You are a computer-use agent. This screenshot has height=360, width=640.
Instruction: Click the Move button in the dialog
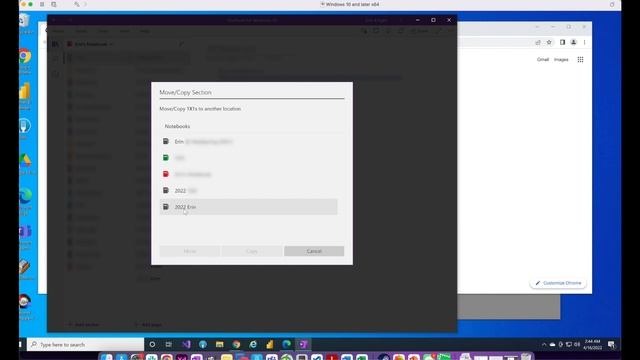coord(189,251)
